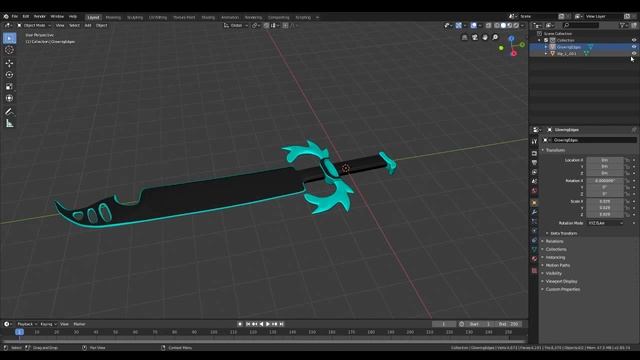Switch to the Modeling workspace tab
The height and width of the screenshot is (360, 640).
click(113, 18)
